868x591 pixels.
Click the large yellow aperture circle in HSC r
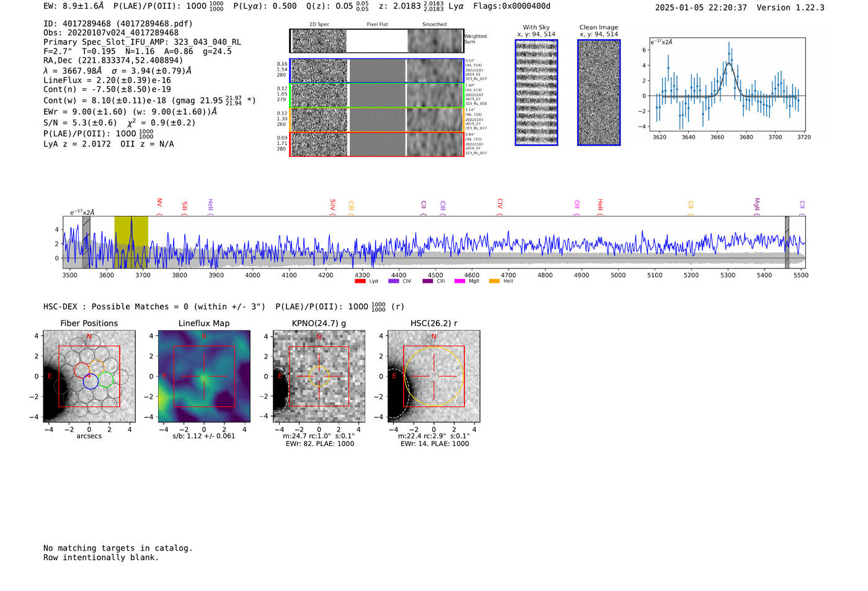pos(434,376)
